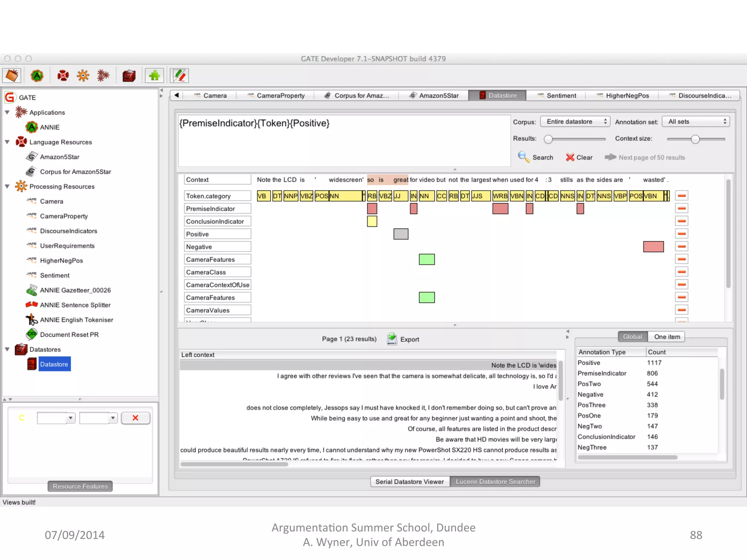This screenshot has width=747, height=560.
Task: Click the Resource Features button
Action: (80, 486)
